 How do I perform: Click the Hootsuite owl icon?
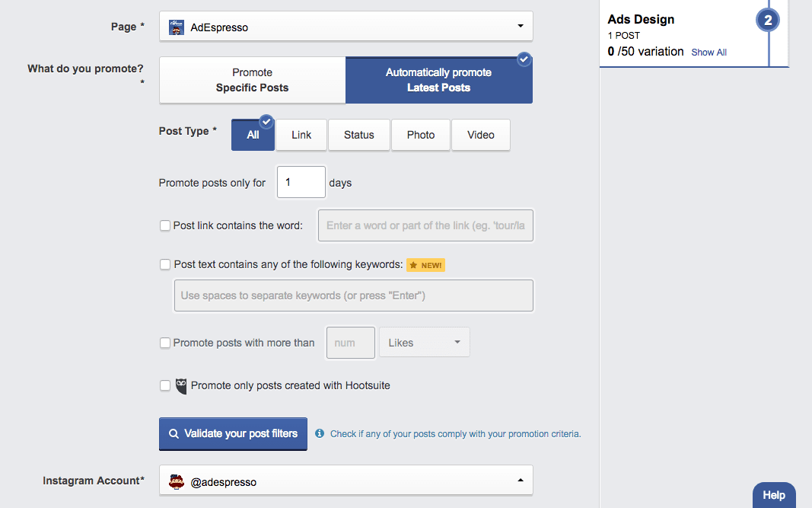coord(181,386)
